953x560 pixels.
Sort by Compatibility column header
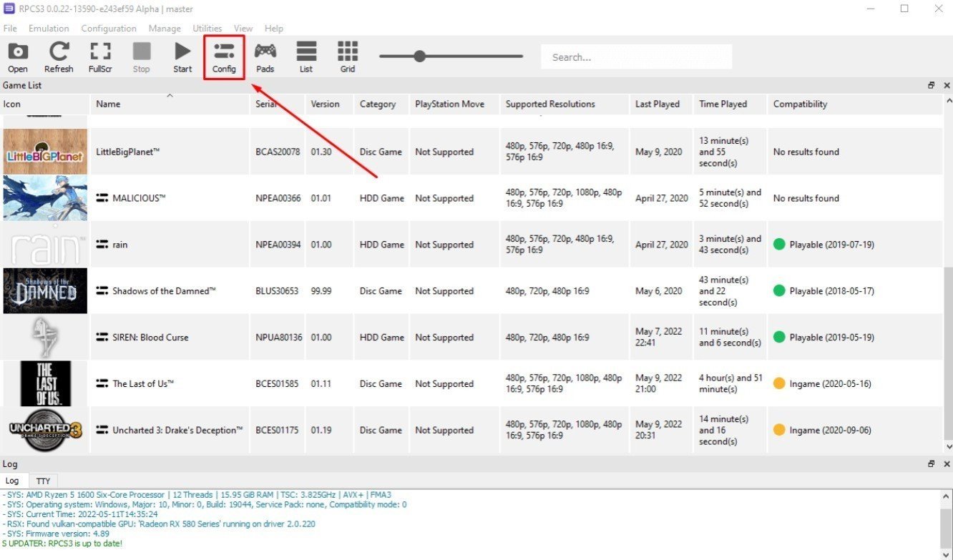pyautogui.click(x=855, y=104)
